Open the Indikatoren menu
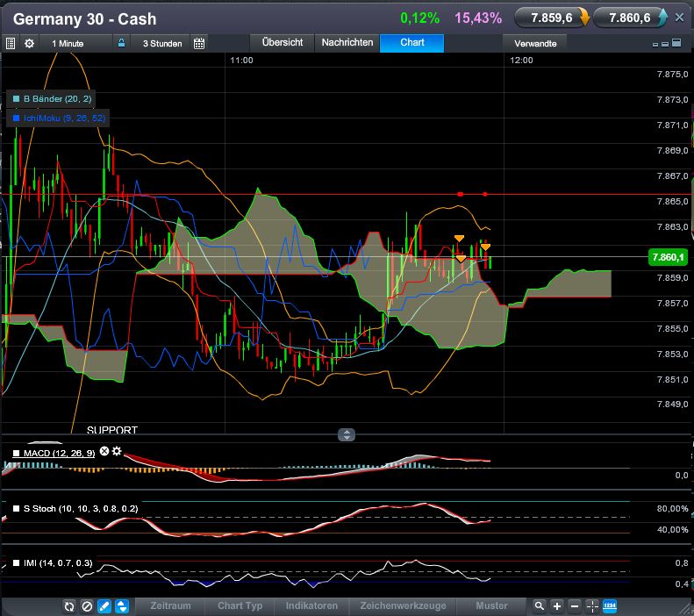 [311, 605]
